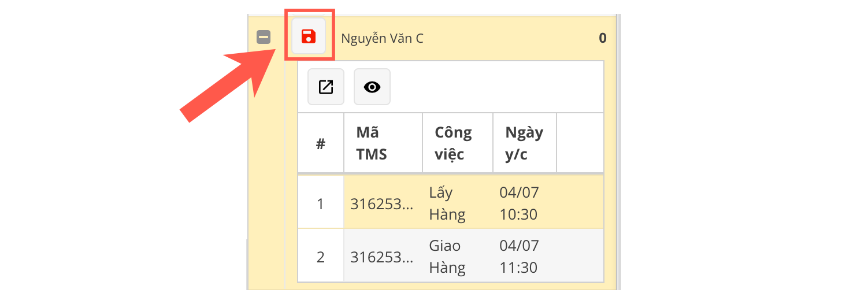Click TMS code in second row
Screen dimensions: 868x304
click(x=382, y=257)
